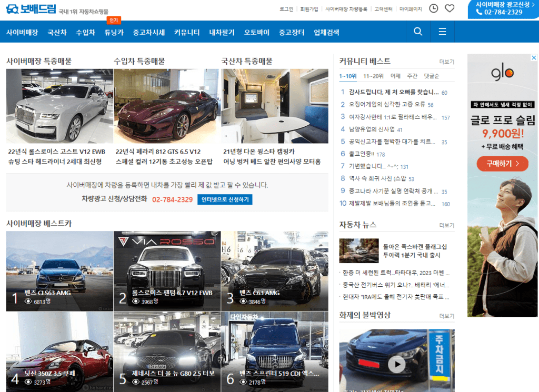Open news 중국산 전기버스 위기 오나
539x392 pixels.
(396, 285)
